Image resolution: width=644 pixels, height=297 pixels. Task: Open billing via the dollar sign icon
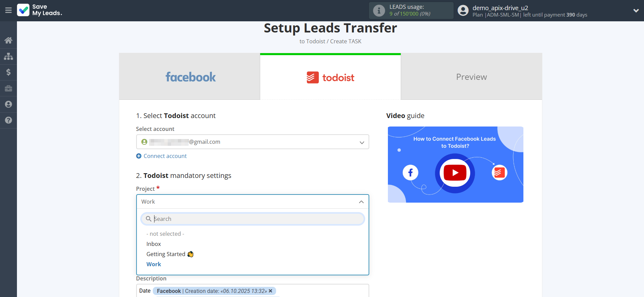coord(8,72)
